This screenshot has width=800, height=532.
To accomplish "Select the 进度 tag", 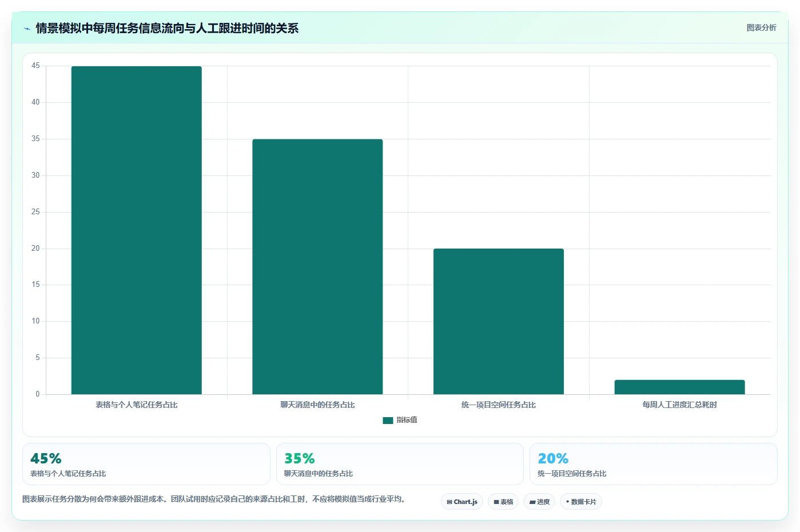I will [539, 502].
